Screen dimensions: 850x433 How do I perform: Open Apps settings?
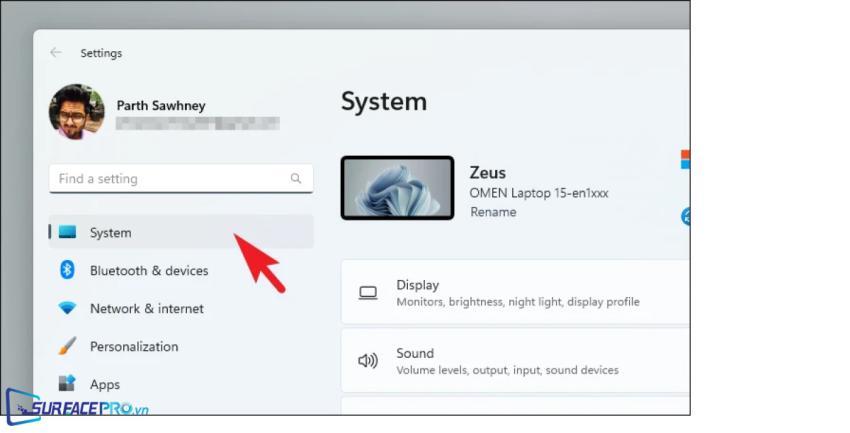(x=181, y=384)
